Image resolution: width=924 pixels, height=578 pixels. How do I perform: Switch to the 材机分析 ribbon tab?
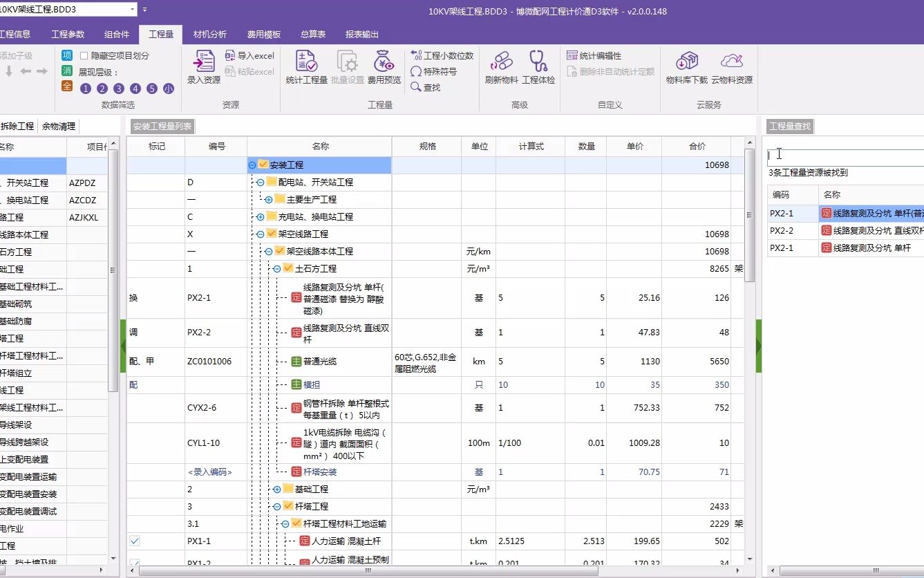pos(209,33)
